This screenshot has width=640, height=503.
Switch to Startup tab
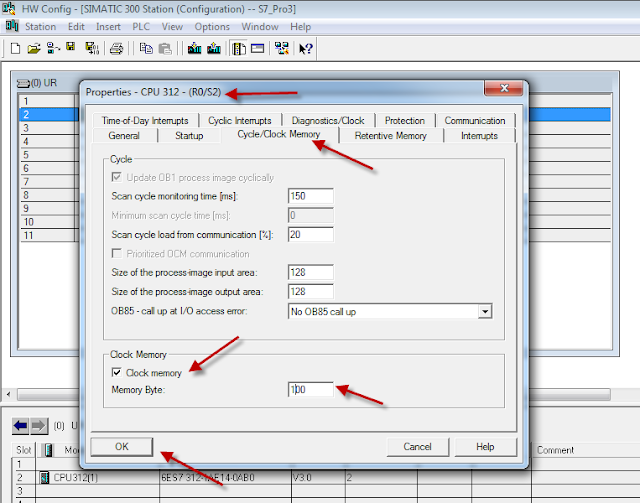pyautogui.click(x=189, y=136)
